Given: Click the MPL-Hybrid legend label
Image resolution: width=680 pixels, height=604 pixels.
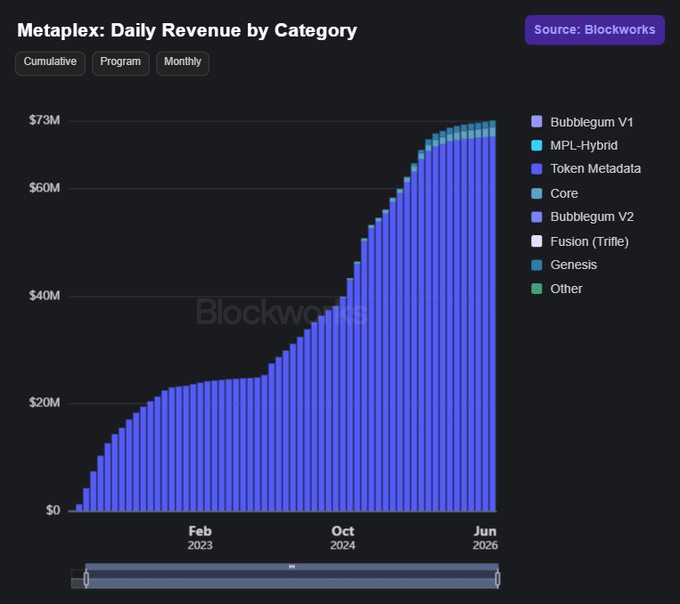Looking at the screenshot, I should pos(584,146).
